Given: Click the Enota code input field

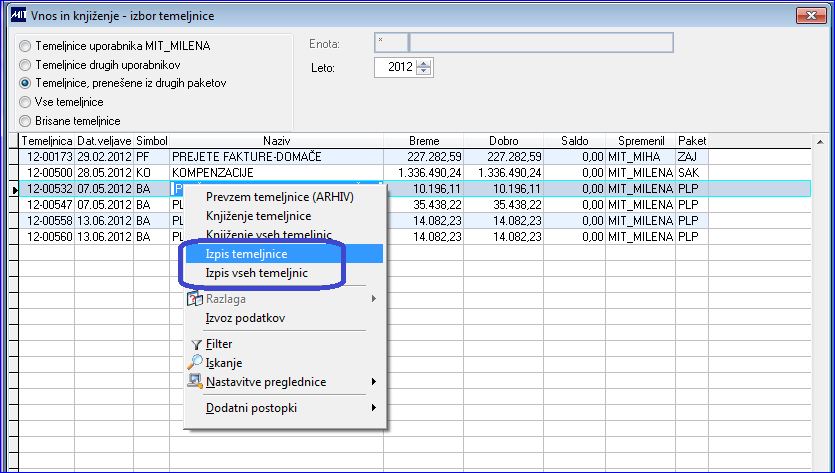Looking at the screenshot, I should [391, 43].
